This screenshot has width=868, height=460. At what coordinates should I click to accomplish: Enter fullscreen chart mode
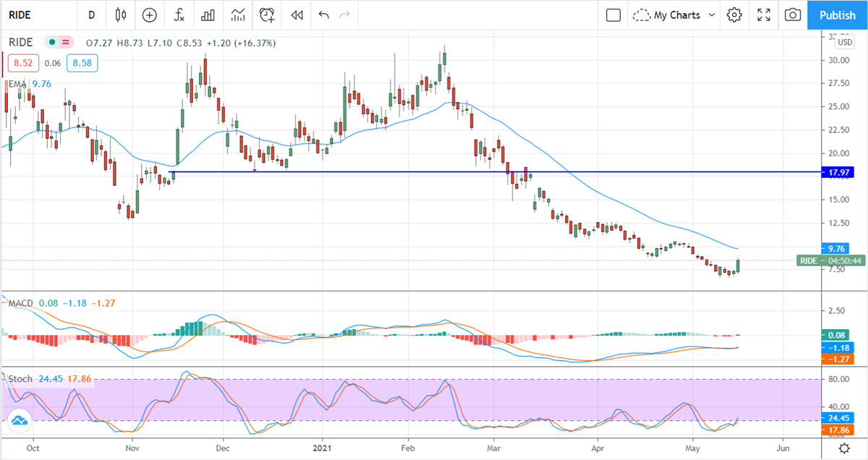763,14
